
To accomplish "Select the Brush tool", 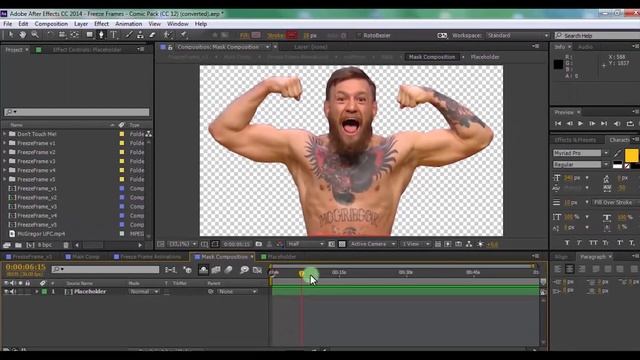I will tap(129, 35).
